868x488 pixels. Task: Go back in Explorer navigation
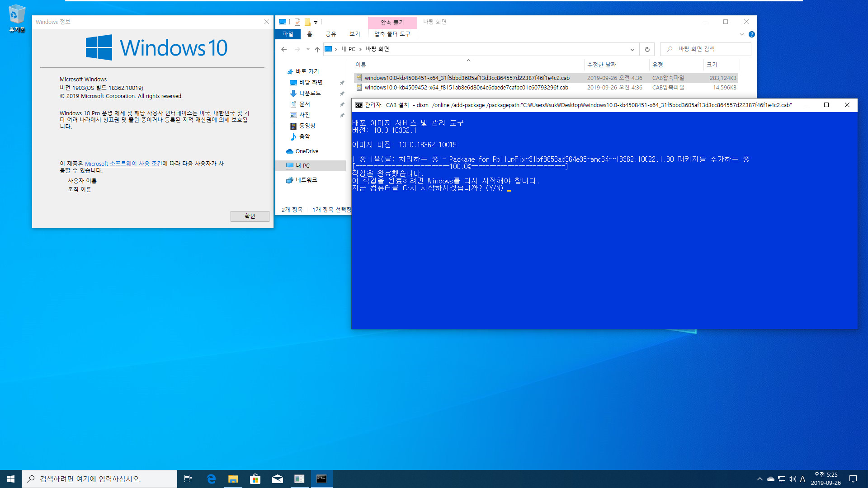pos(284,49)
